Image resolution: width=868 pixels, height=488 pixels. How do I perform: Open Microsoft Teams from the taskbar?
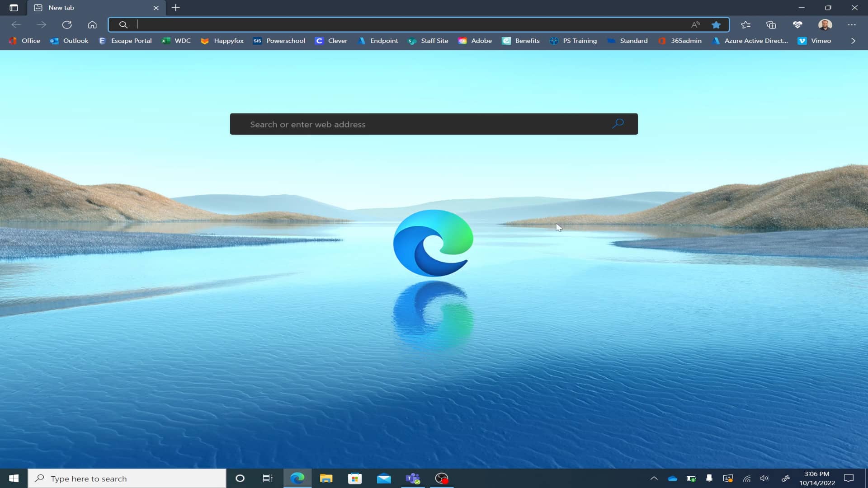click(x=413, y=479)
